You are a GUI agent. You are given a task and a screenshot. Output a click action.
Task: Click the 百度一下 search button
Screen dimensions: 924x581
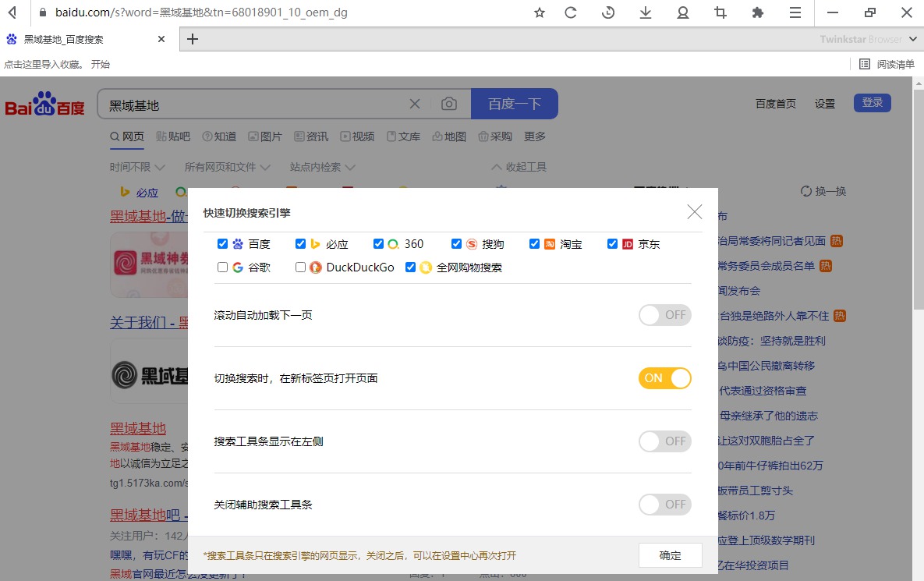coord(515,104)
